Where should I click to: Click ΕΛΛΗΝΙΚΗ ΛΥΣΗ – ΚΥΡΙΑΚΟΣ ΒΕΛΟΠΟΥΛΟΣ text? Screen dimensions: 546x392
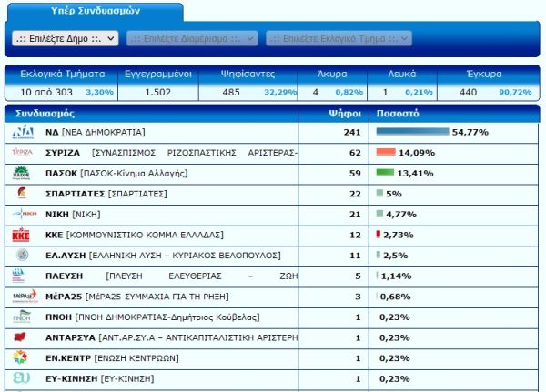coord(185,256)
